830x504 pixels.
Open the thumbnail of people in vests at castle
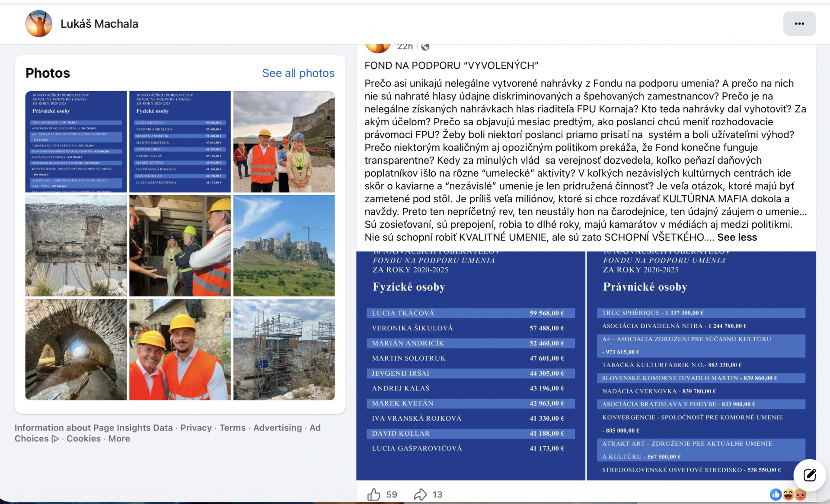[284, 142]
